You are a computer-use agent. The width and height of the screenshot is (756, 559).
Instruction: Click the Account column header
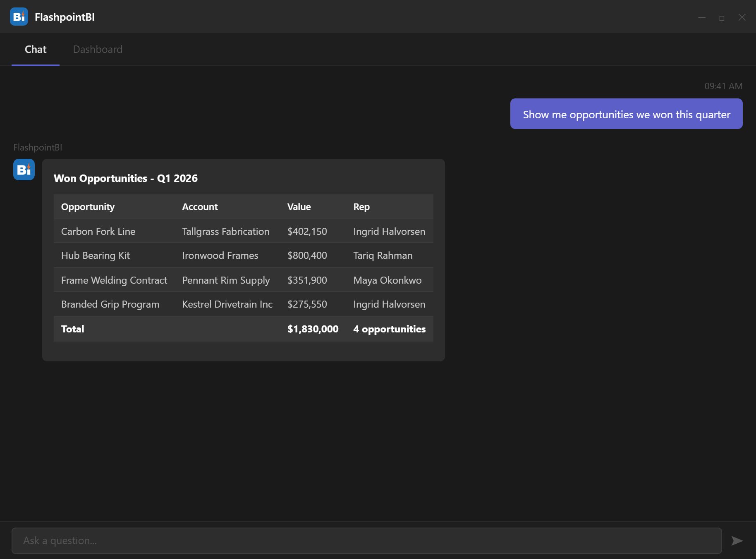(x=200, y=207)
